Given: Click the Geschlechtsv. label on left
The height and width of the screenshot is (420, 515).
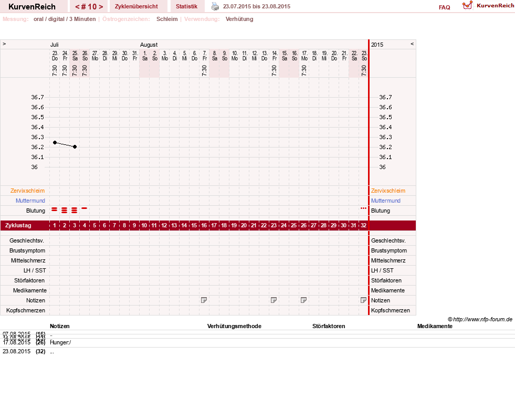Looking at the screenshot, I should (x=27, y=240).
